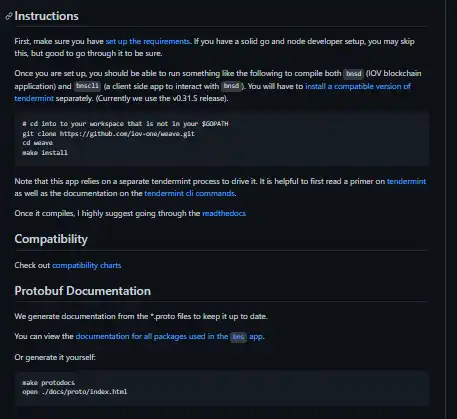
Task: Open the 'set up the requirements' link
Action: 147,41
